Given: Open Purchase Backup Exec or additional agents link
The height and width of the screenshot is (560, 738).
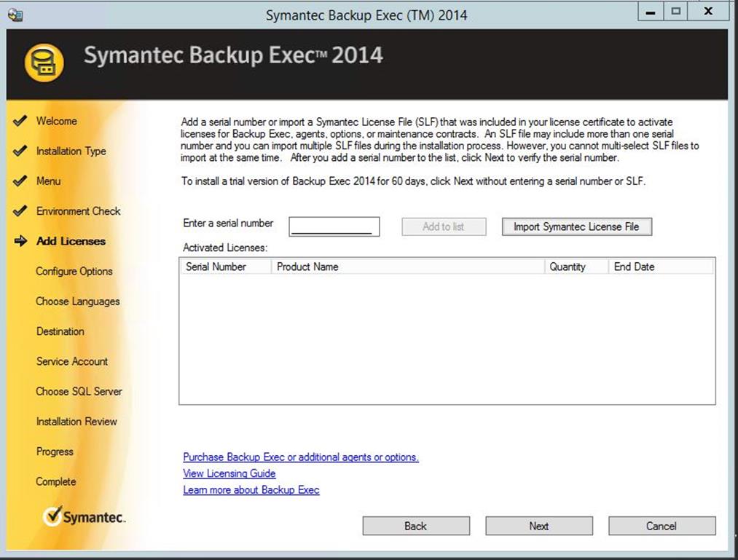Looking at the screenshot, I should tap(301, 457).
